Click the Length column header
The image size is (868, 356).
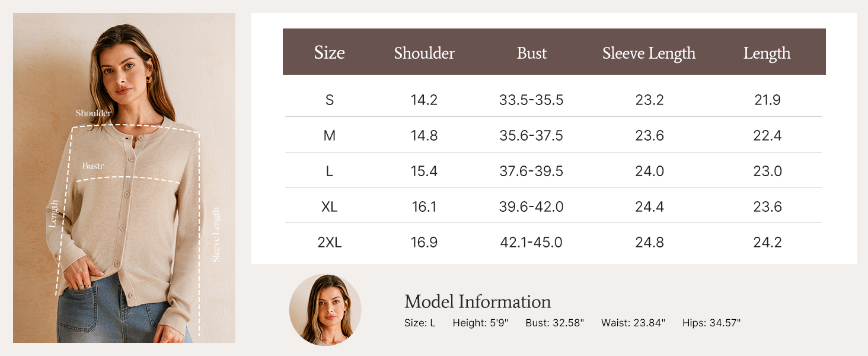click(767, 53)
